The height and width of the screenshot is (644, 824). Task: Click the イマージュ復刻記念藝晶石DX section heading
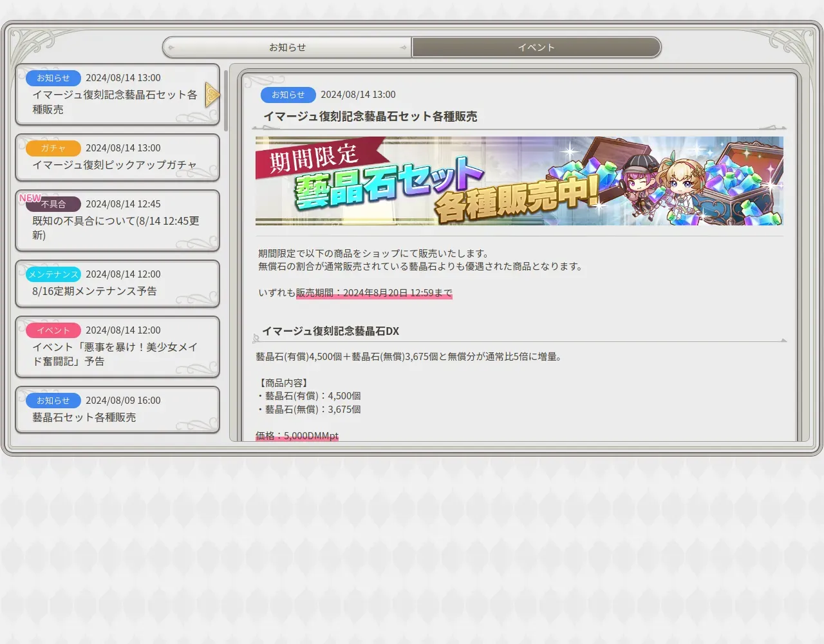(x=331, y=331)
